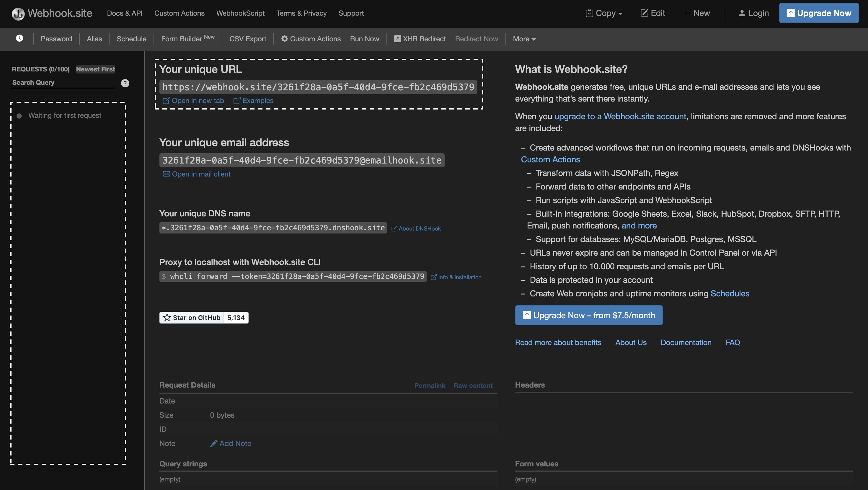The height and width of the screenshot is (490, 868).
Task: Click Password in the toolbar
Action: 56,39
